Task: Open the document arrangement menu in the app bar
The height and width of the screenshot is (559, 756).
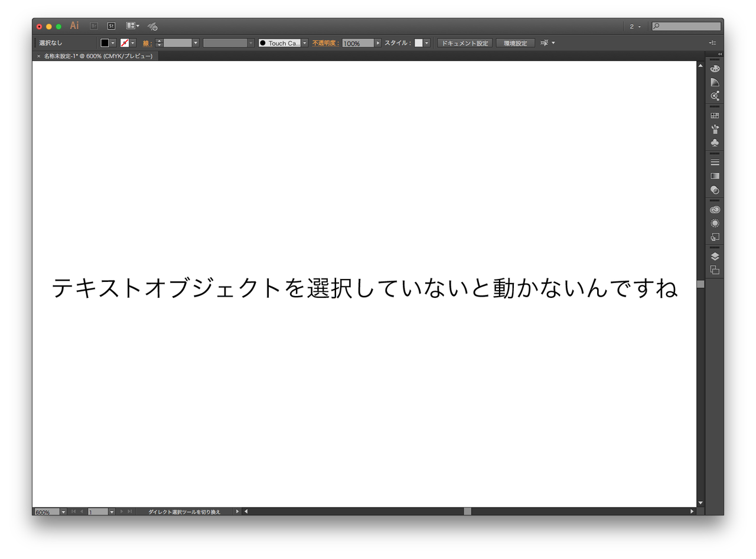Action: pyautogui.click(x=131, y=25)
